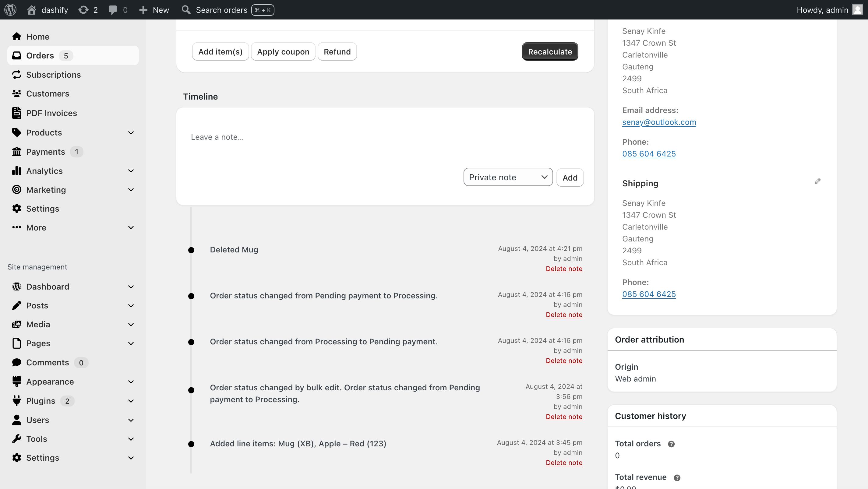
Task: Click the admin avatar icon
Action: coord(858,10)
